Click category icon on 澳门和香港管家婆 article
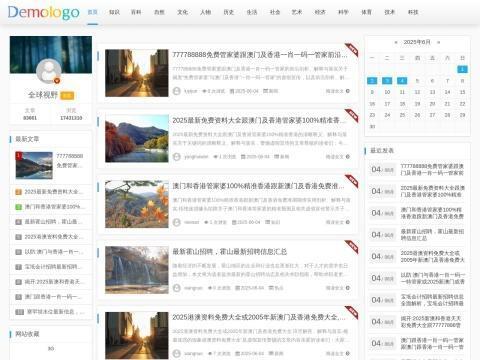The height and width of the screenshot is (360, 480). click(268, 222)
